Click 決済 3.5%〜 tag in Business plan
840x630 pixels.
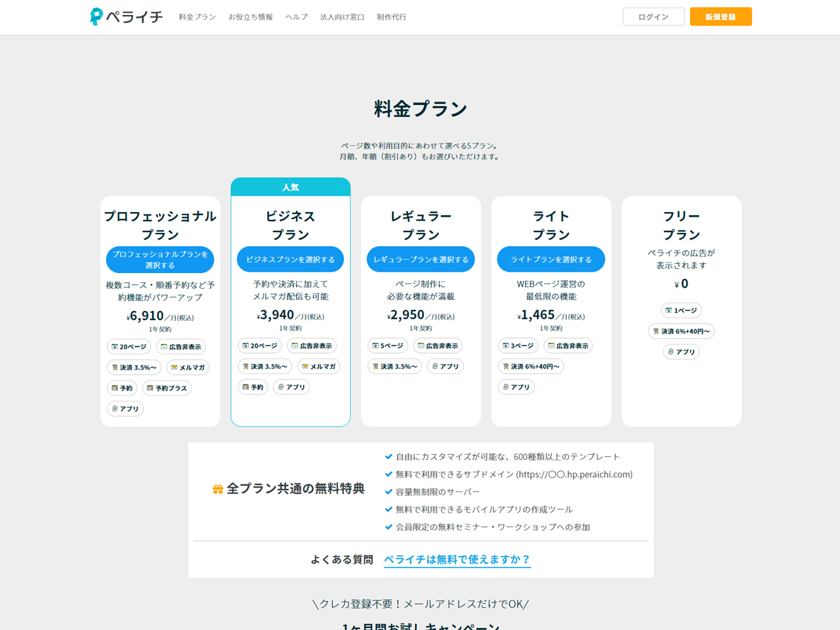264,366
